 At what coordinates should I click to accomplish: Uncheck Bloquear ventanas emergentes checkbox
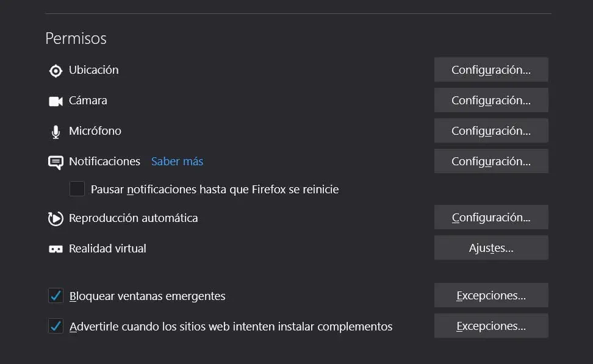tap(56, 296)
